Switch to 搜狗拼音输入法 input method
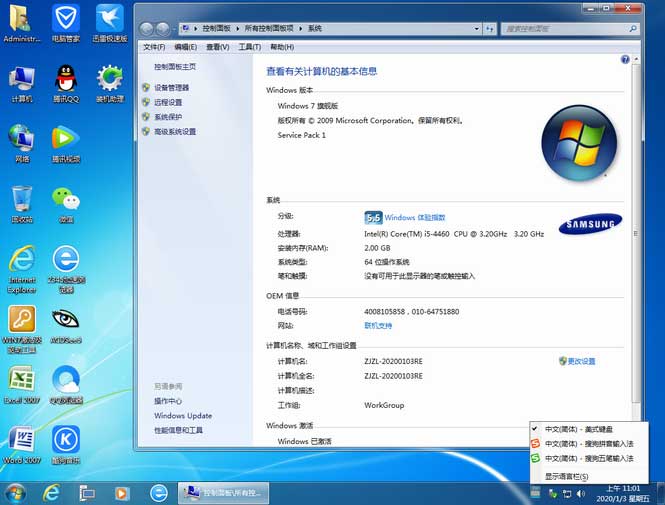The height and width of the screenshot is (505, 665). point(585,443)
